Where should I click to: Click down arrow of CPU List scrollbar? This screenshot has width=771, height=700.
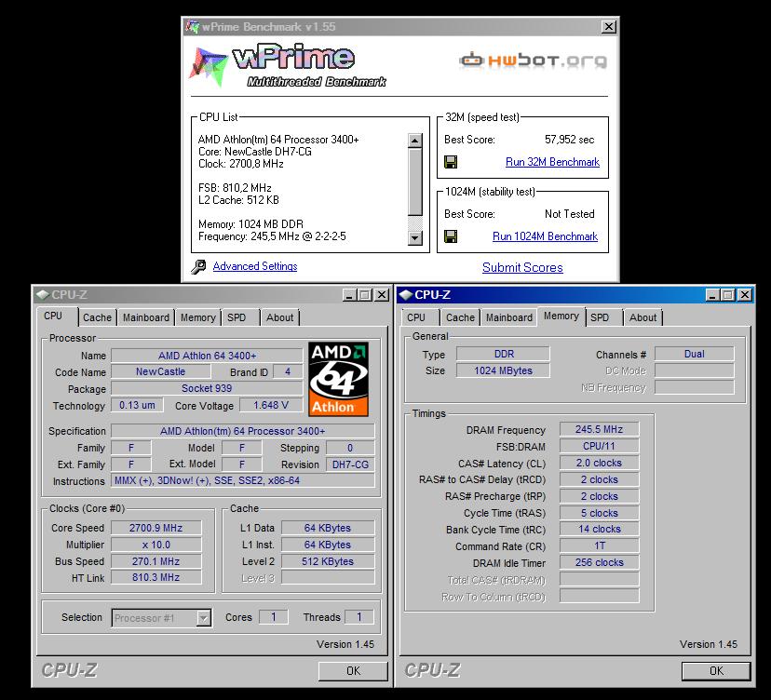coord(415,238)
